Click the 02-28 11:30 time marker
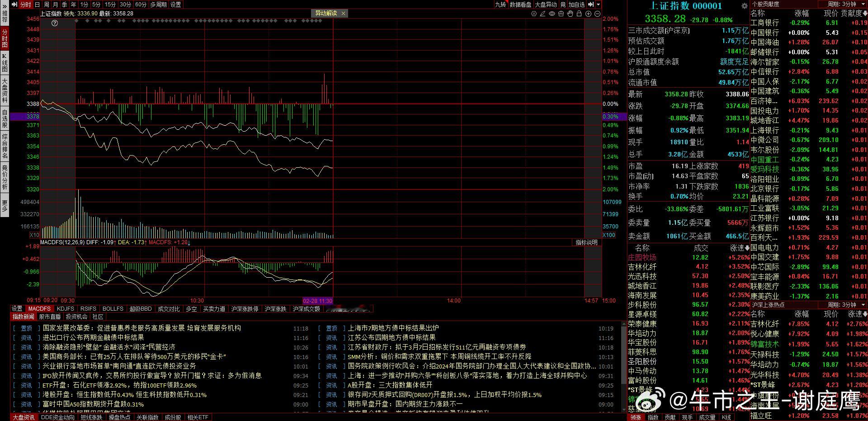Image resolution: width=868 pixels, height=421 pixels. coord(318,301)
